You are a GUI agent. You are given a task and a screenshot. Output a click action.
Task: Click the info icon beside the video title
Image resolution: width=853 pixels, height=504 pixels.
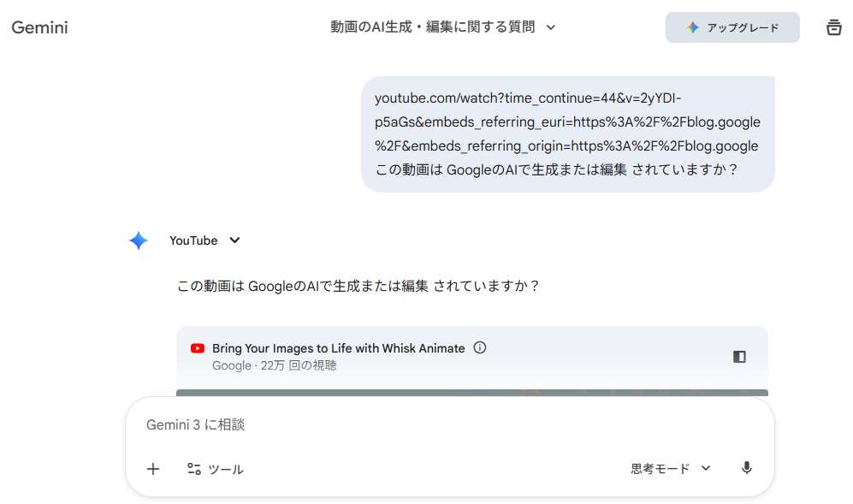click(480, 347)
